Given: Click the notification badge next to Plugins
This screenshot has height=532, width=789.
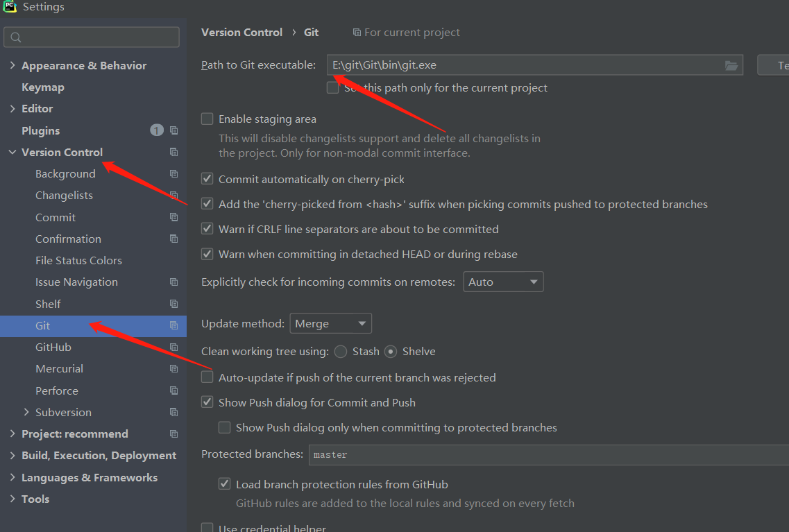Looking at the screenshot, I should (155, 130).
